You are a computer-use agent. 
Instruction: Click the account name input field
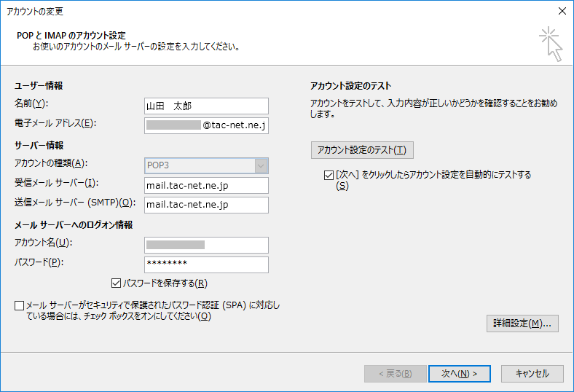point(206,246)
